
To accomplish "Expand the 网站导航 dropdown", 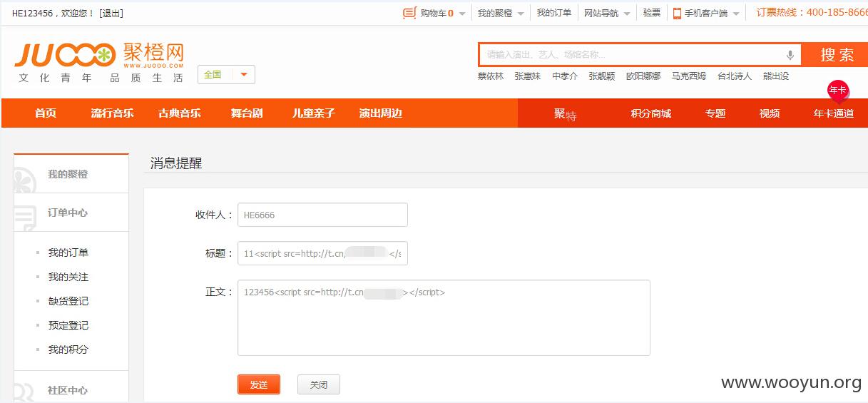I will (607, 13).
